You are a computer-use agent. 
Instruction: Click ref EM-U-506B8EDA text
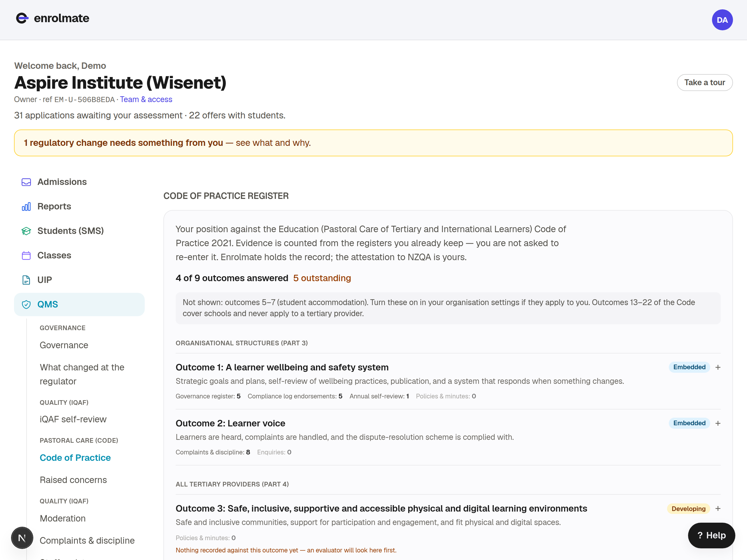79,99
